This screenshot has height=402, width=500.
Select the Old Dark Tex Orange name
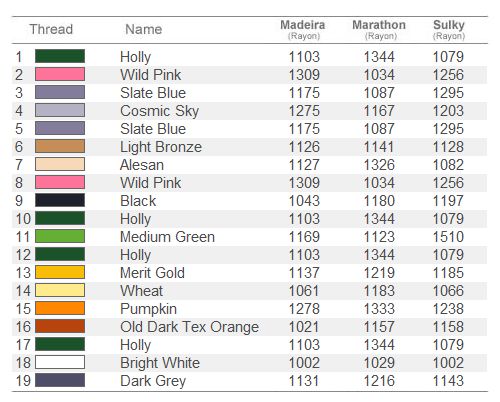pyautogui.click(x=189, y=327)
